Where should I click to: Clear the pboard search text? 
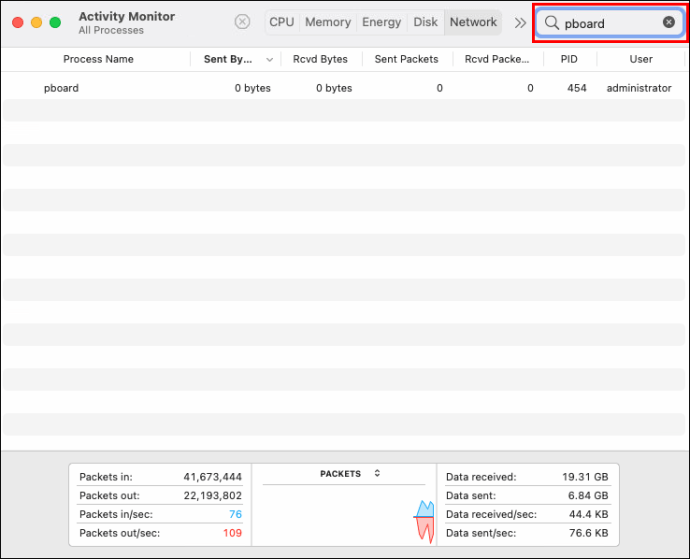pyautogui.click(x=668, y=22)
